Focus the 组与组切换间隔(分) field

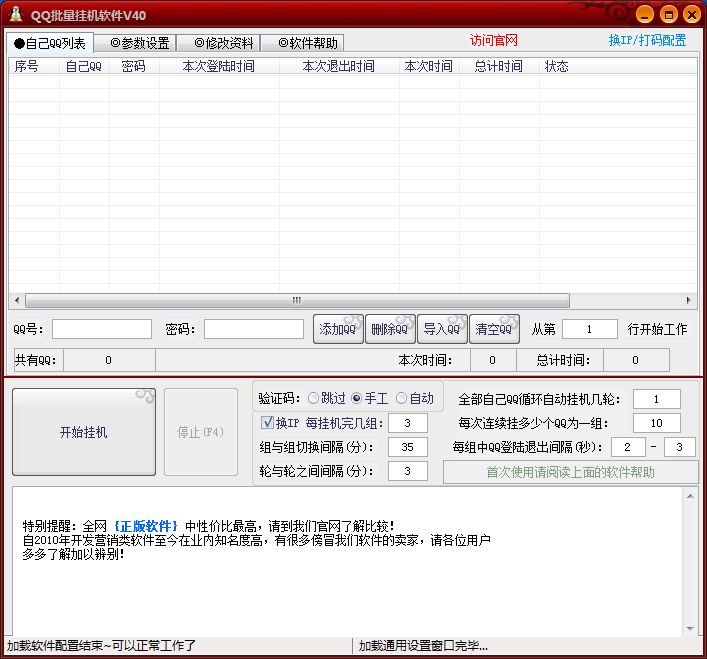(x=408, y=447)
